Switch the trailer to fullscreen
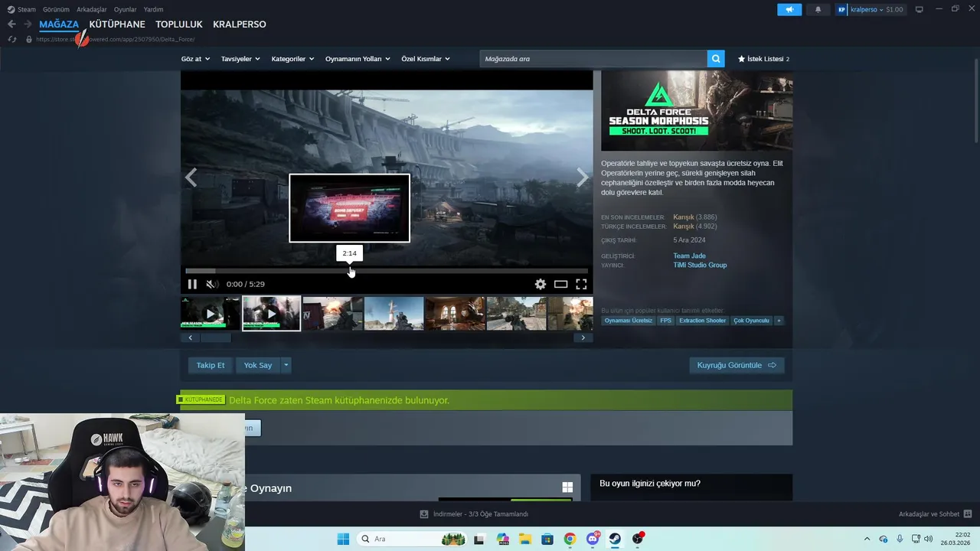 (x=581, y=284)
